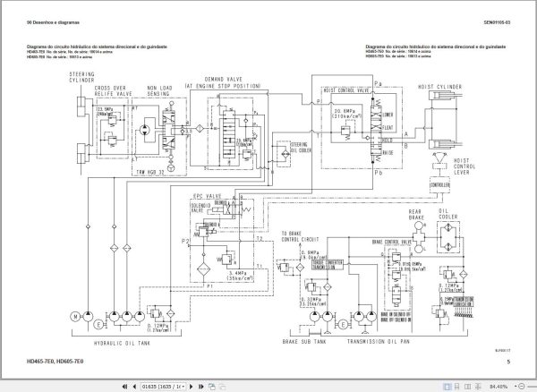Click the TRW HGB 32 label
The width and height of the screenshot is (537, 392).
pyautogui.click(x=150, y=172)
